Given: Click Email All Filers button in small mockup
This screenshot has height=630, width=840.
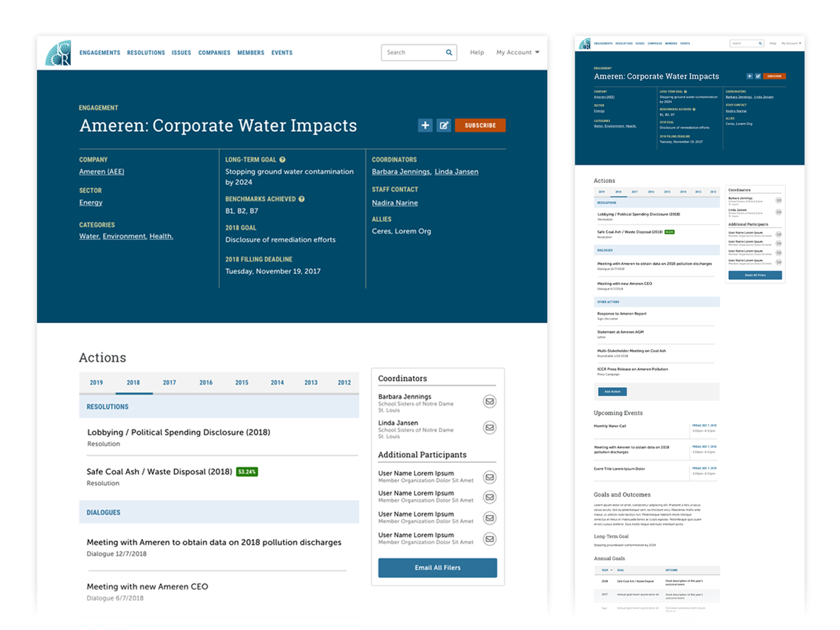Looking at the screenshot, I should click(x=755, y=275).
